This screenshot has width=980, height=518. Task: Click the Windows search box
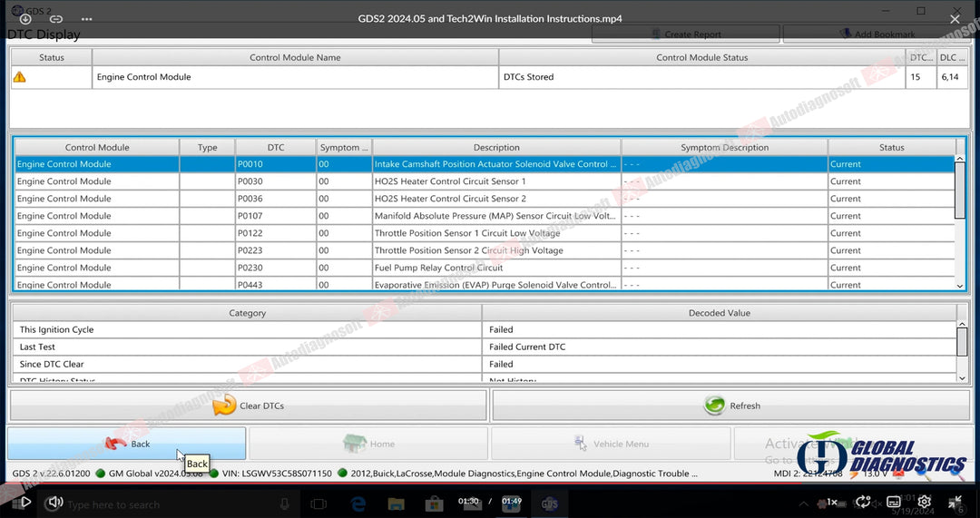169,504
